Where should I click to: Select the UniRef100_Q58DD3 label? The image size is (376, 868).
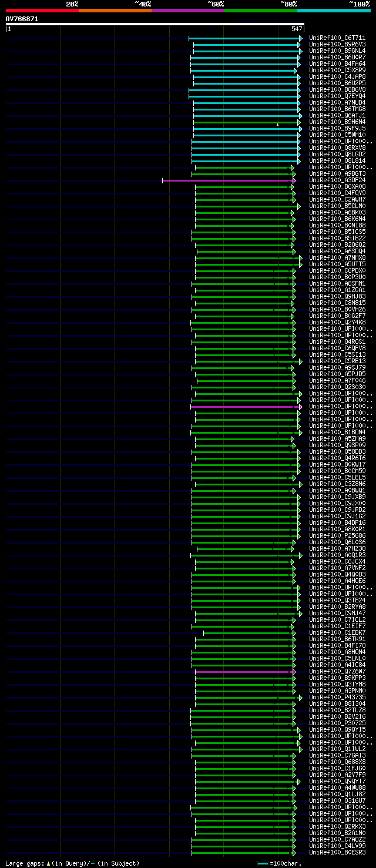coord(337,452)
